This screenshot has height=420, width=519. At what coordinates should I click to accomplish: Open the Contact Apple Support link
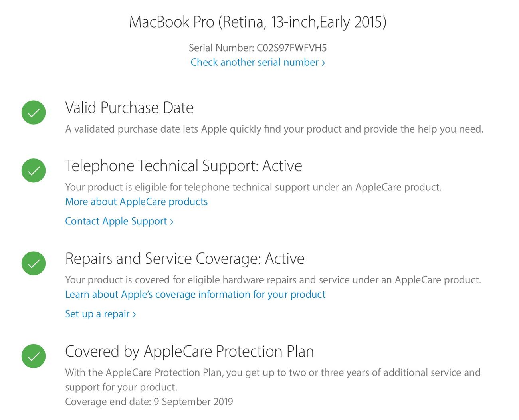pyautogui.click(x=119, y=221)
